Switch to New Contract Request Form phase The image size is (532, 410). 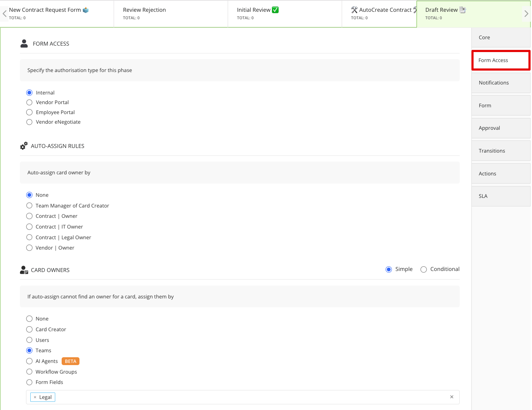click(57, 14)
